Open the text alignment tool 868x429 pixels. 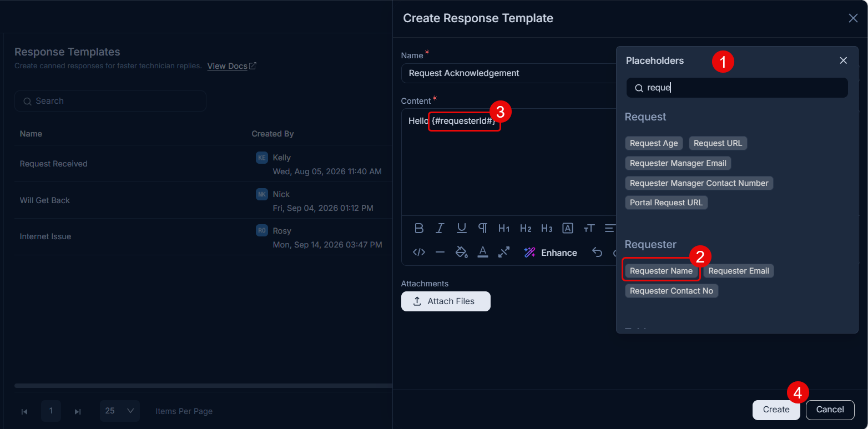pyautogui.click(x=610, y=228)
